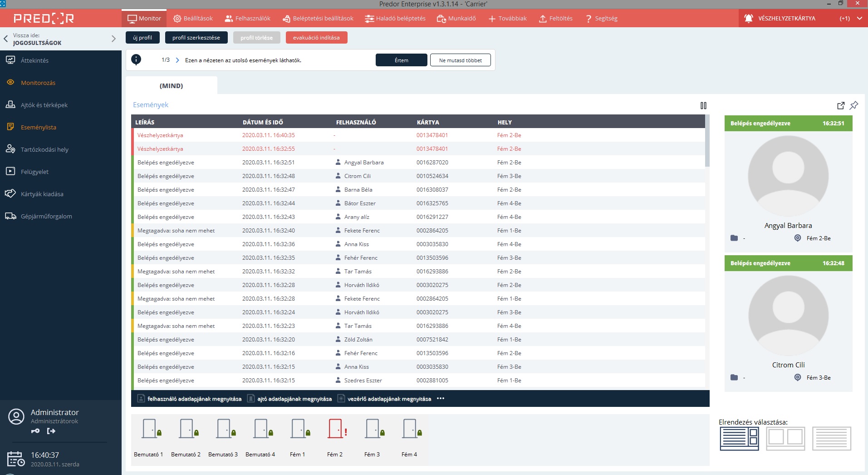
Task: Open the Munkaidő menu
Action: (456, 19)
